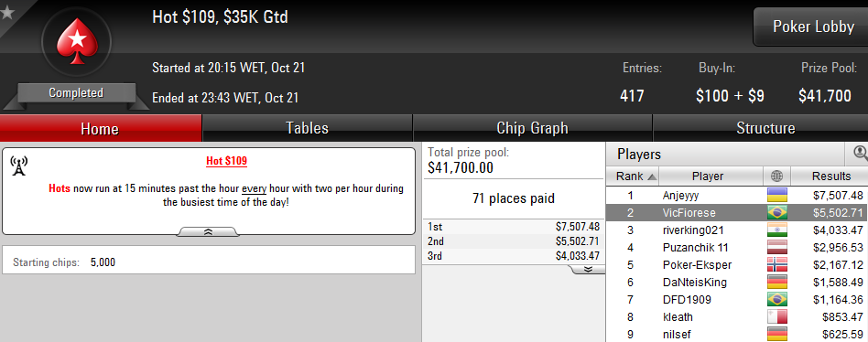Switch to the Tables tab

[x=308, y=128]
